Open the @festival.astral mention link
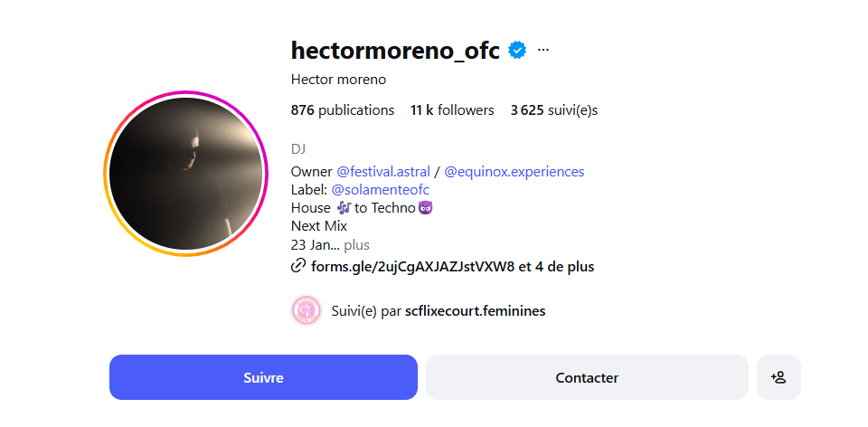 pos(383,172)
